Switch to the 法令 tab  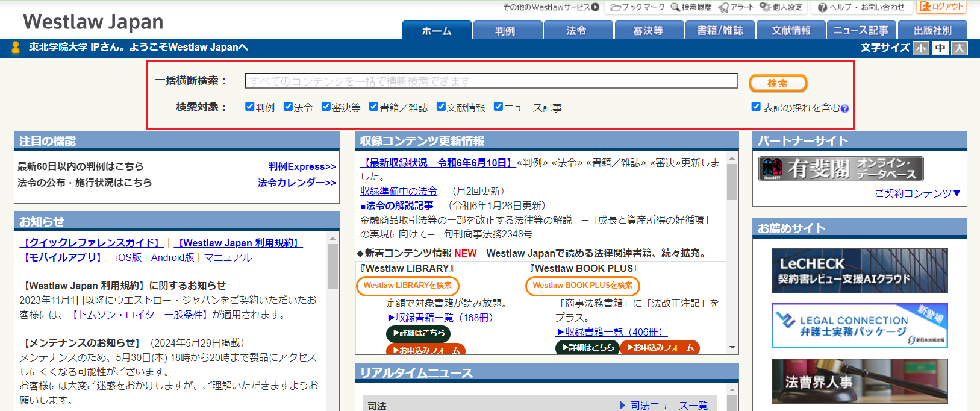(577, 30)
